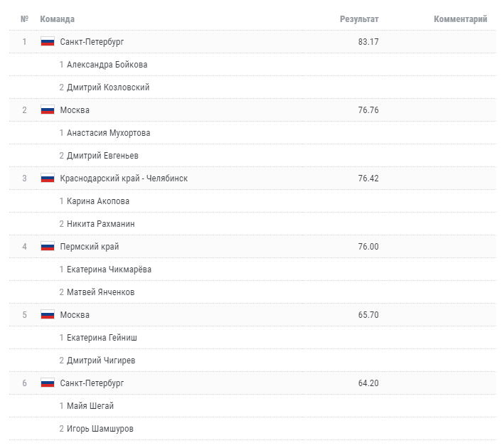Click the flag icon beside first-place Санкт-Петербург
Viewport: 504px width, 448px height.
point(48,41)
